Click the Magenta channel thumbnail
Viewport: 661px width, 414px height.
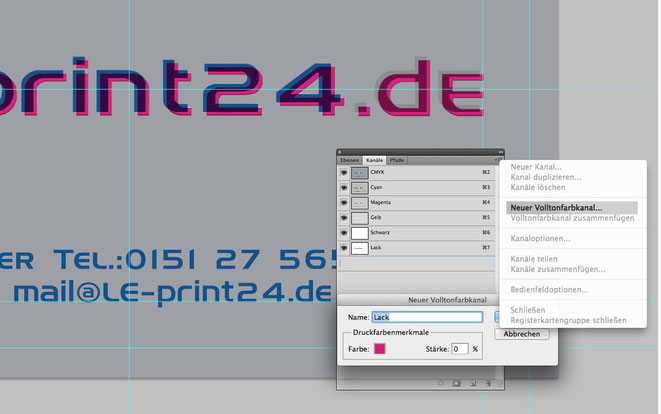click(360, 203)
